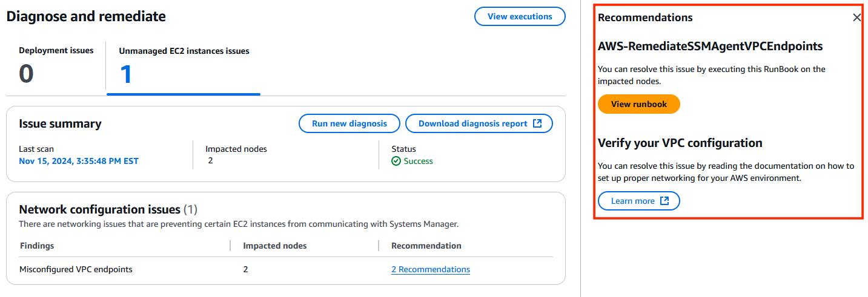Open the 2 Recommendations link
The image size is (868, 297).
(x=431, y=269)
